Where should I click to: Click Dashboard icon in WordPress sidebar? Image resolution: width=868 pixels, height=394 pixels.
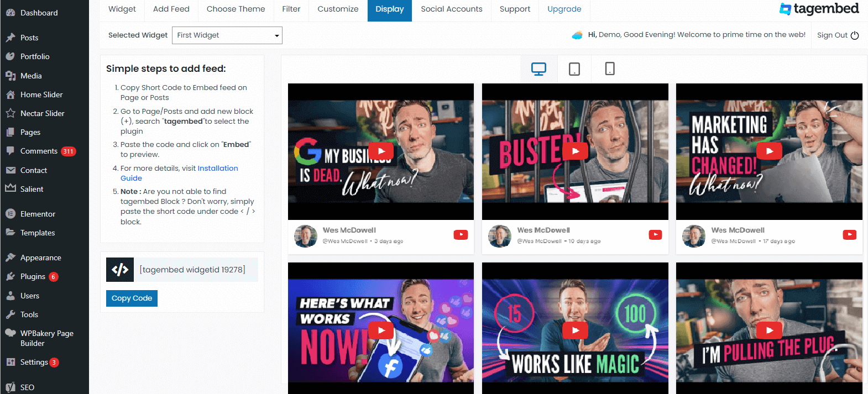(11, 13)
